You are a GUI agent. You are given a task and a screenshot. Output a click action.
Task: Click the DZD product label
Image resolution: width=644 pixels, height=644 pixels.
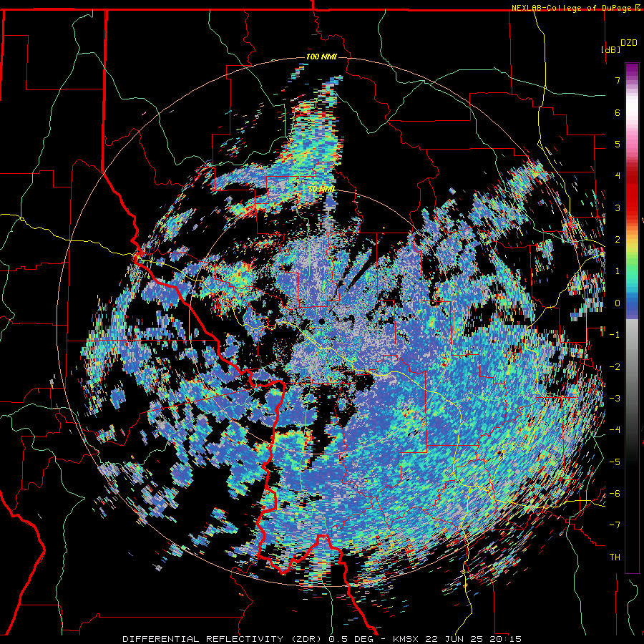(628, 42)
